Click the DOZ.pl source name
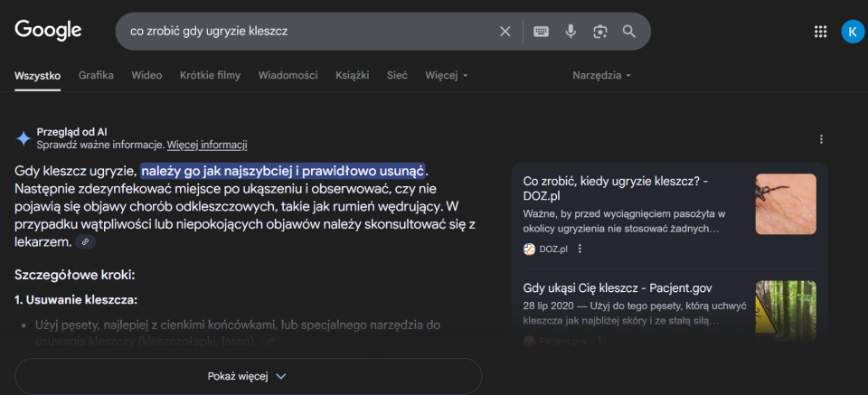 coord(553,249)
